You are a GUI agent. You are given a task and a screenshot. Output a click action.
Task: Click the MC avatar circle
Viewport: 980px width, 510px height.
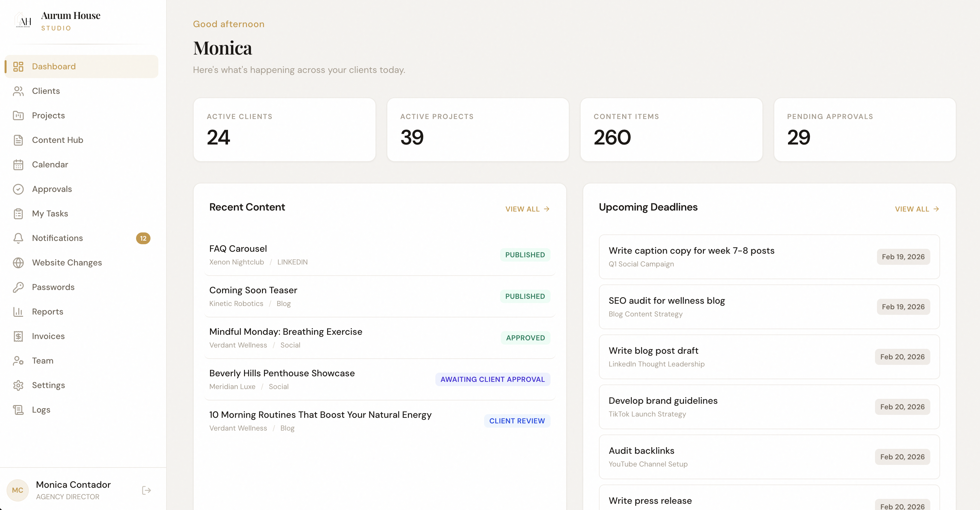click(18, 490)
